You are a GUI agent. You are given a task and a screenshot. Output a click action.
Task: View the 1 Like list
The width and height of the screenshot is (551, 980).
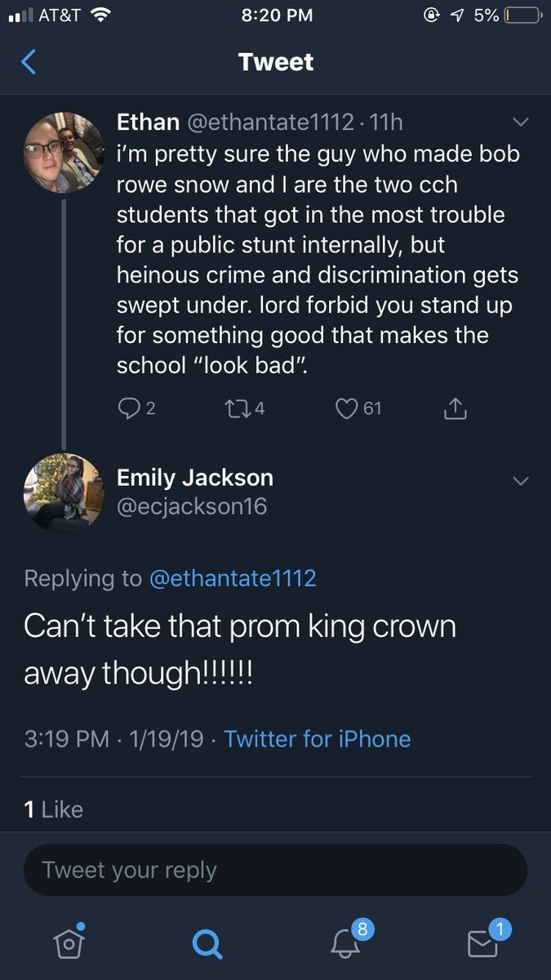(54, 808)
